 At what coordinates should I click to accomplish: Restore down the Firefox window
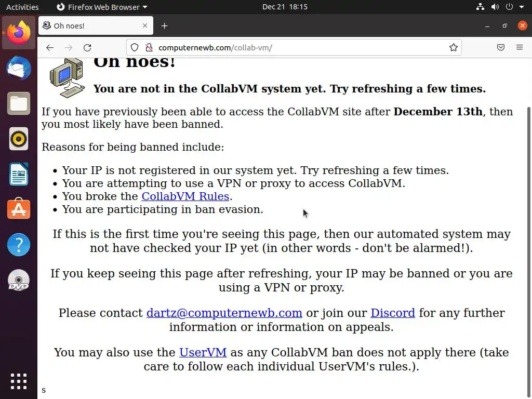point(505,26)
